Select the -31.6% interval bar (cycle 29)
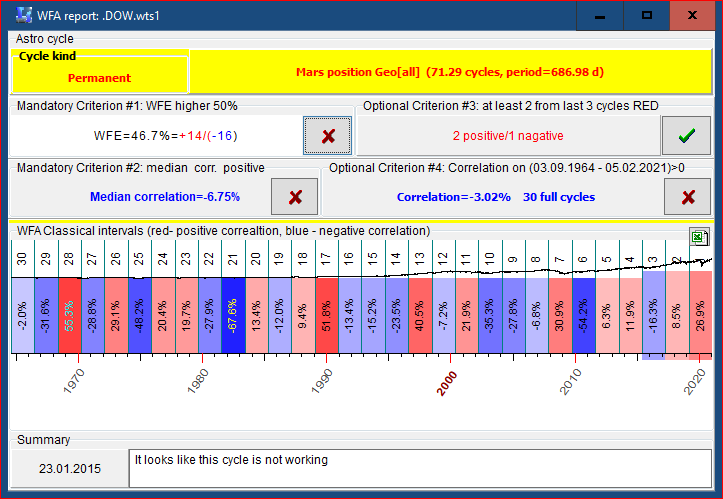Viewport: 723px width, 499px height. (x=46, y=315)
